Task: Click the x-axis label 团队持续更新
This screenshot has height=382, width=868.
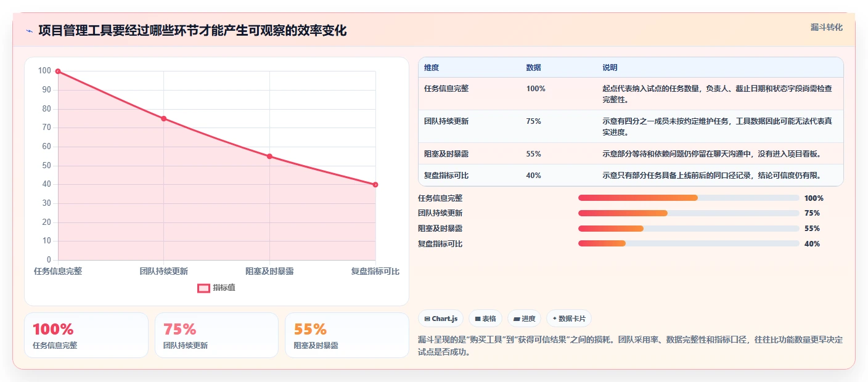Action: (163, 271)
